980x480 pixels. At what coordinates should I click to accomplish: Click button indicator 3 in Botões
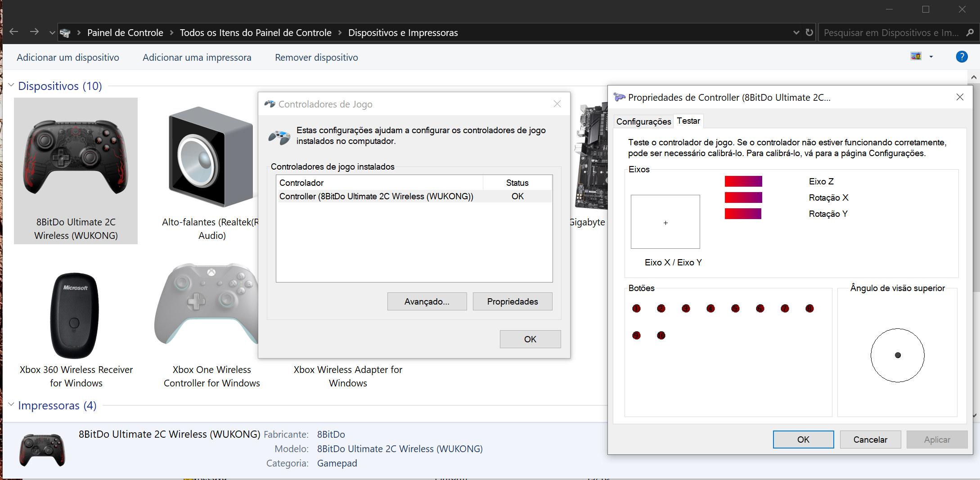coord(686,308)
